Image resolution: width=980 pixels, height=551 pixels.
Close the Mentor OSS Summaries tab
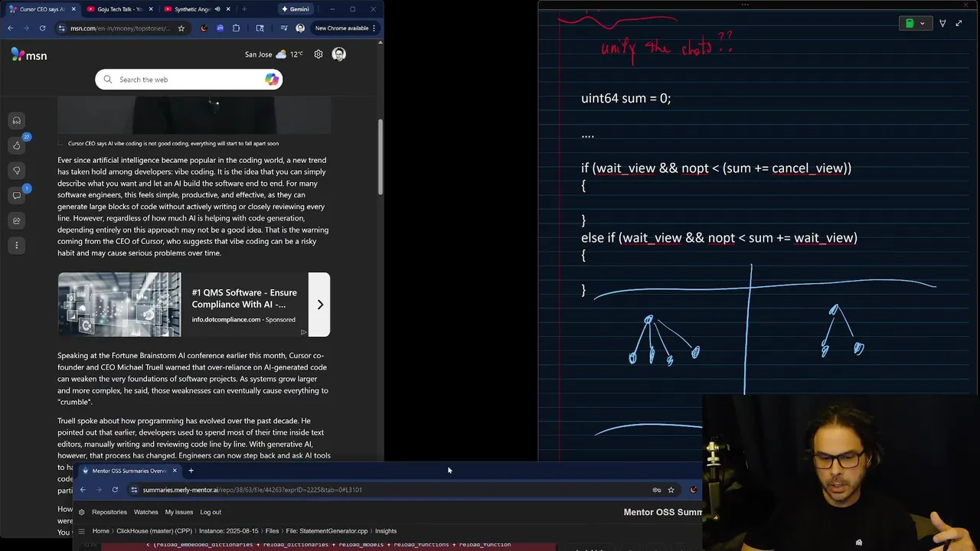tap(175, 471)
